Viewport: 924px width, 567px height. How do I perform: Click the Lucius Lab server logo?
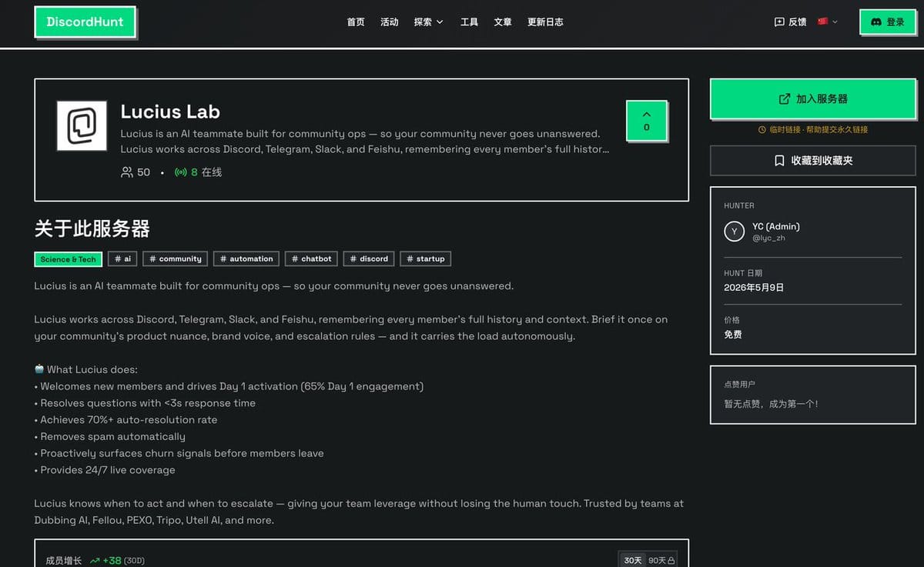82,125
